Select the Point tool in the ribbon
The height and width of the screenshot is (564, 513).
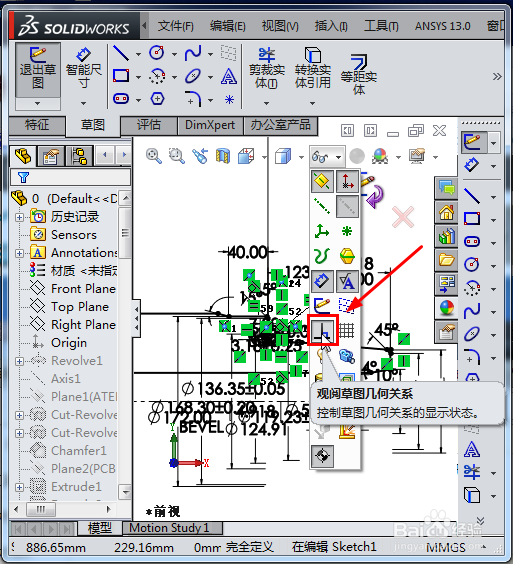(x=229, y=99)
